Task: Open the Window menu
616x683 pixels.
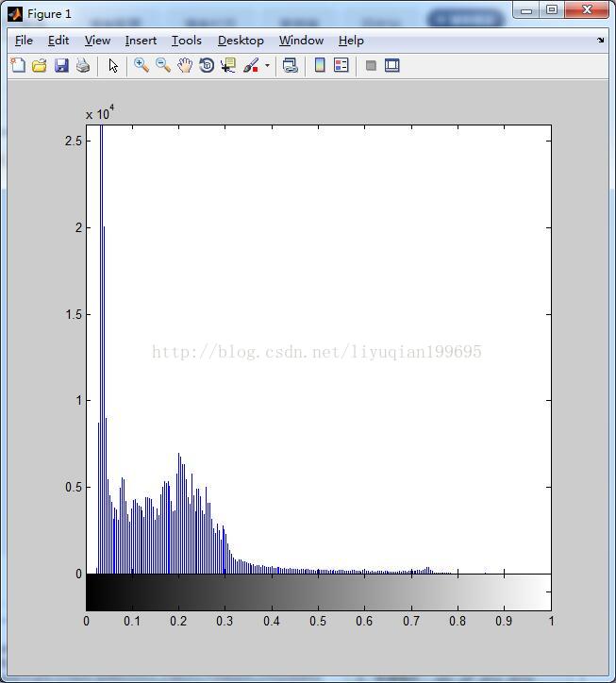Action: [x=301, y=41]
